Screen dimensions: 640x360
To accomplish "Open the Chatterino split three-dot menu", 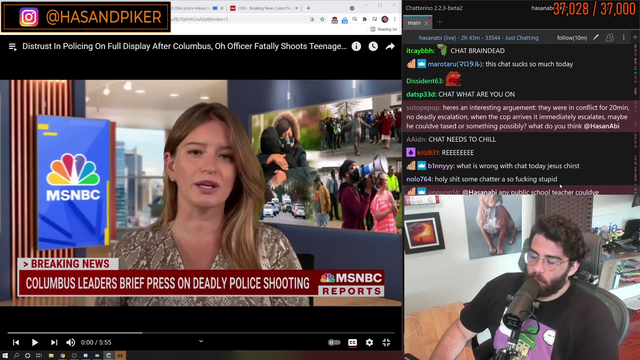I will [x=623, y=38].
